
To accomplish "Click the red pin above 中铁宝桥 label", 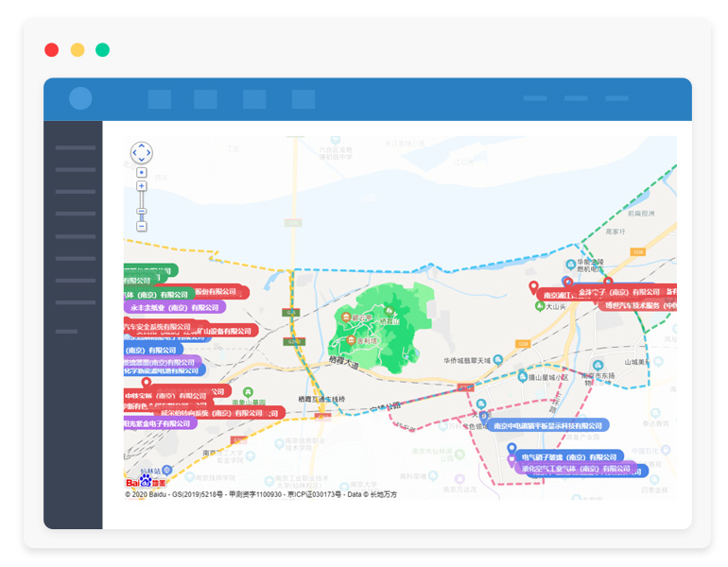I will [x=147, y=384].
